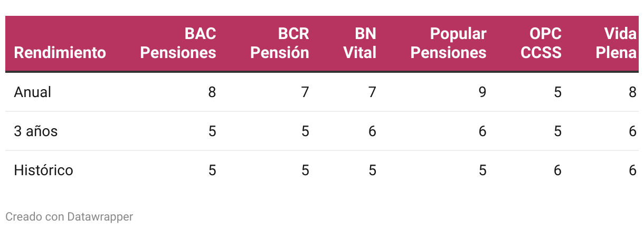Select the BAC Pensiones column header
The image size is (644, 229).
[178, 43]
